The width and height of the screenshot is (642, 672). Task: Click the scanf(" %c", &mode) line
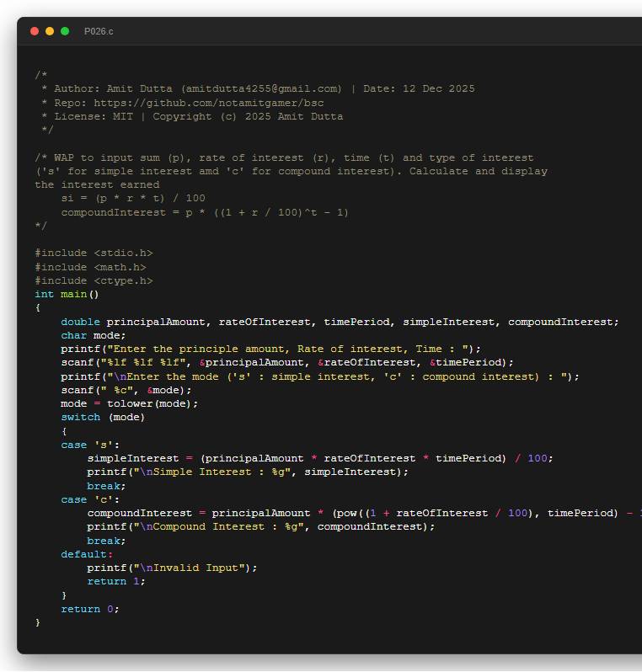coord(126,391)
